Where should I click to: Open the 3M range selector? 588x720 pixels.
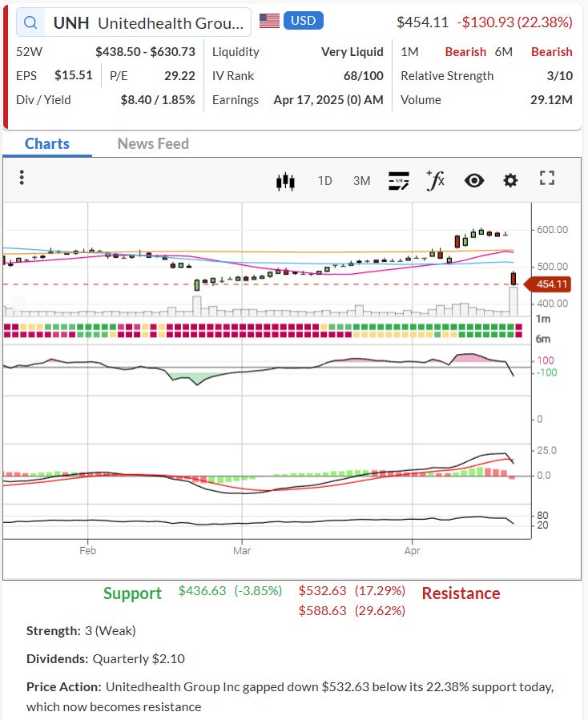(x=361, y=181)
